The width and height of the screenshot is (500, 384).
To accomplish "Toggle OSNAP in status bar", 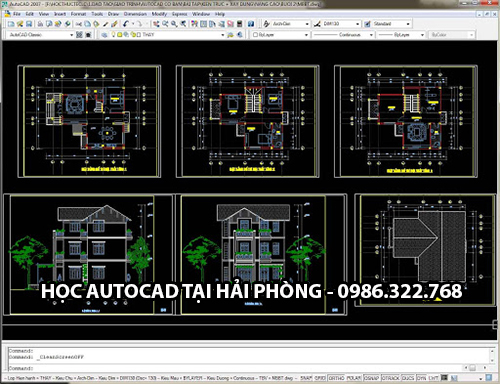I will 371,378.
